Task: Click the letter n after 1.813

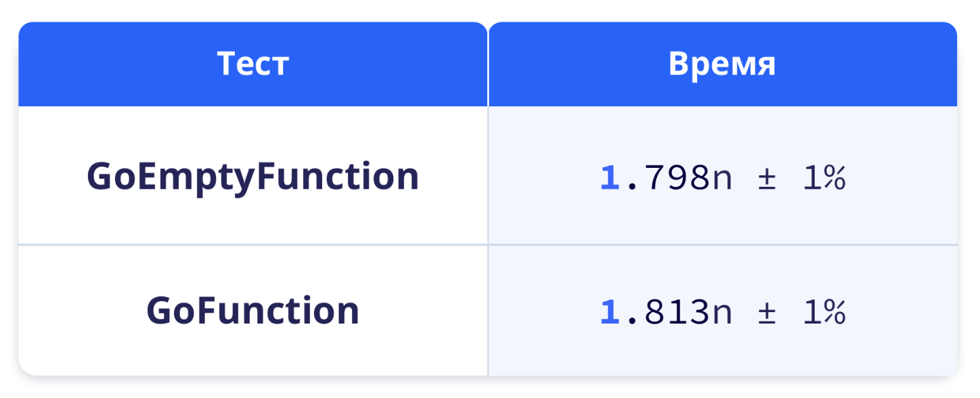Action: coord(722,315)
